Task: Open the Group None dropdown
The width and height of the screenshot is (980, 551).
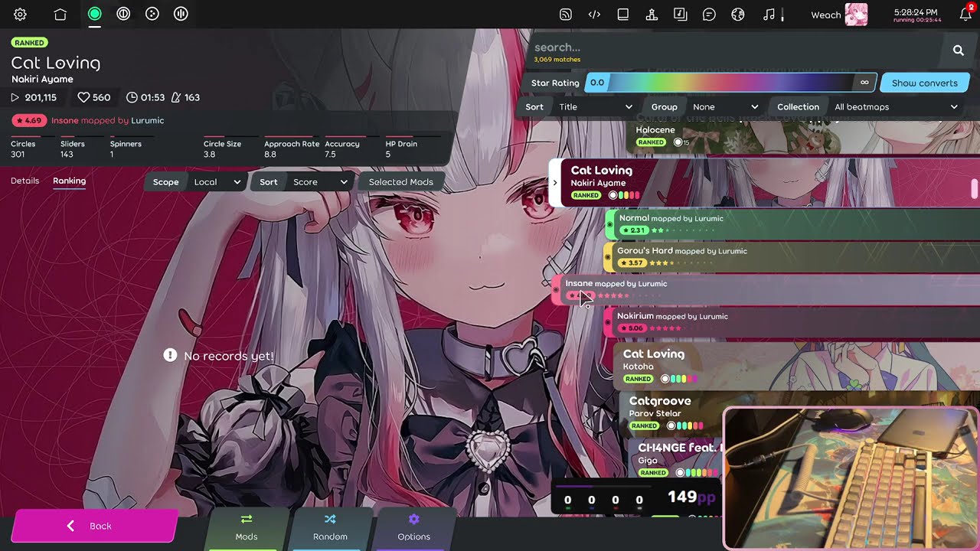Action: (x=704, y=107)
